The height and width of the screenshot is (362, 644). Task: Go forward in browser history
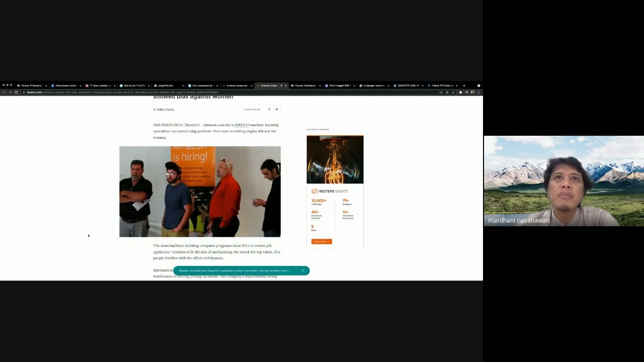click(x=10, y=92)
